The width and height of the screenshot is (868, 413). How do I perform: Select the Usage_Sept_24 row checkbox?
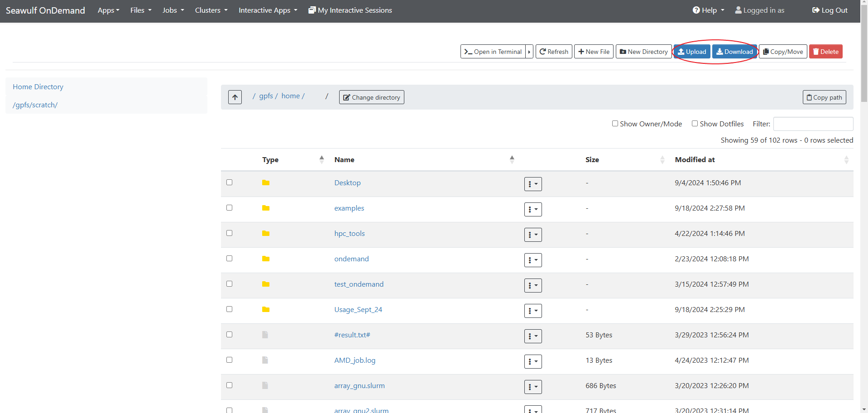[229, 309]
